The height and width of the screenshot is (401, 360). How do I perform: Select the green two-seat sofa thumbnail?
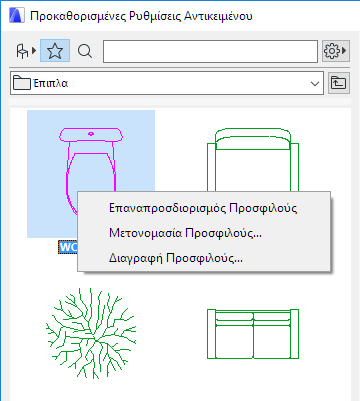tap(253, 334)
